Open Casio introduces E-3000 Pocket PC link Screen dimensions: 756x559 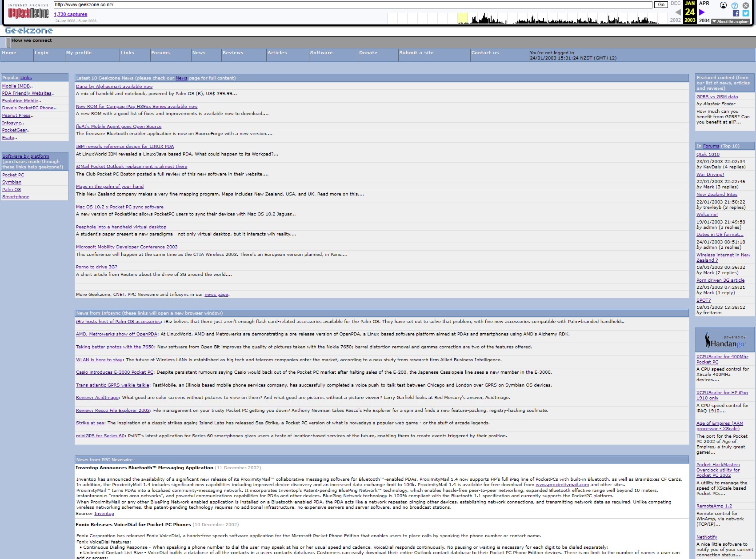click(115, 372)
